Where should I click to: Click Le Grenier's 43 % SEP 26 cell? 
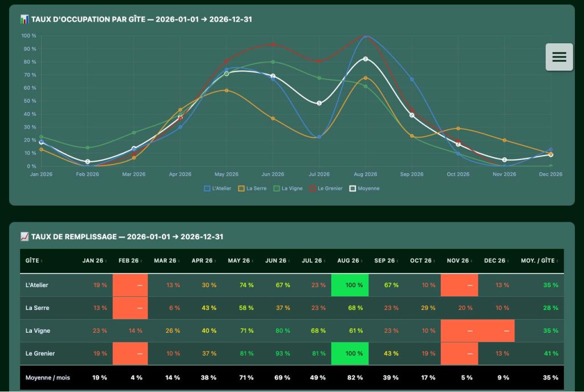click(x=386, y=353)
